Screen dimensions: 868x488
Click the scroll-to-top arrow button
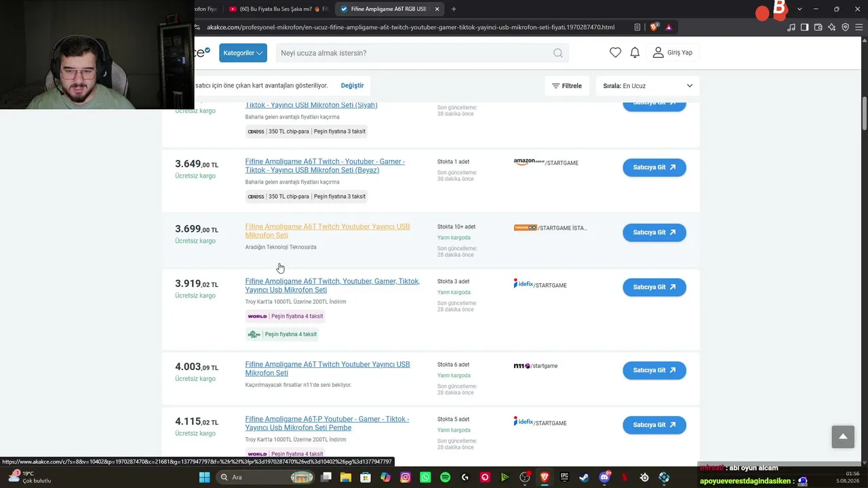(x=843, y=436)
